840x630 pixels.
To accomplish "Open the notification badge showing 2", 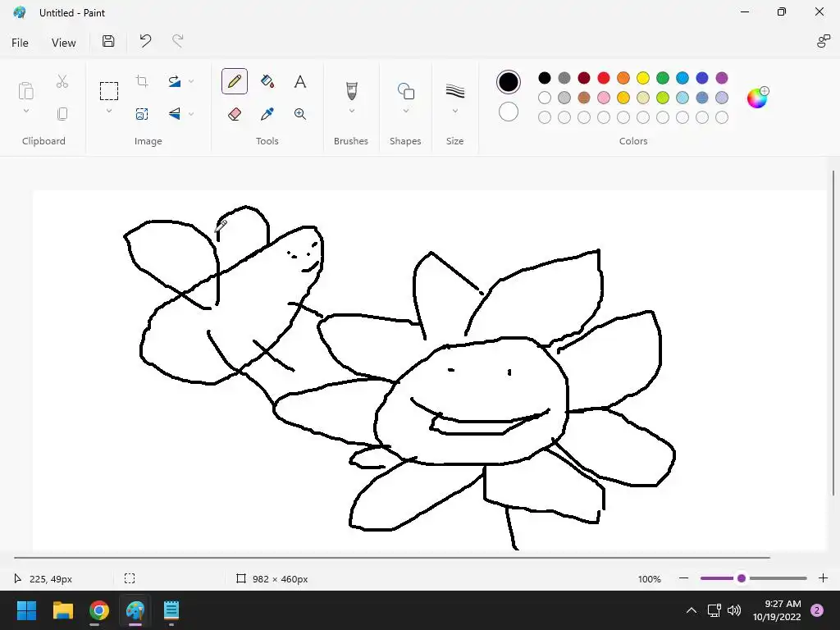I will tap(817, 610).
